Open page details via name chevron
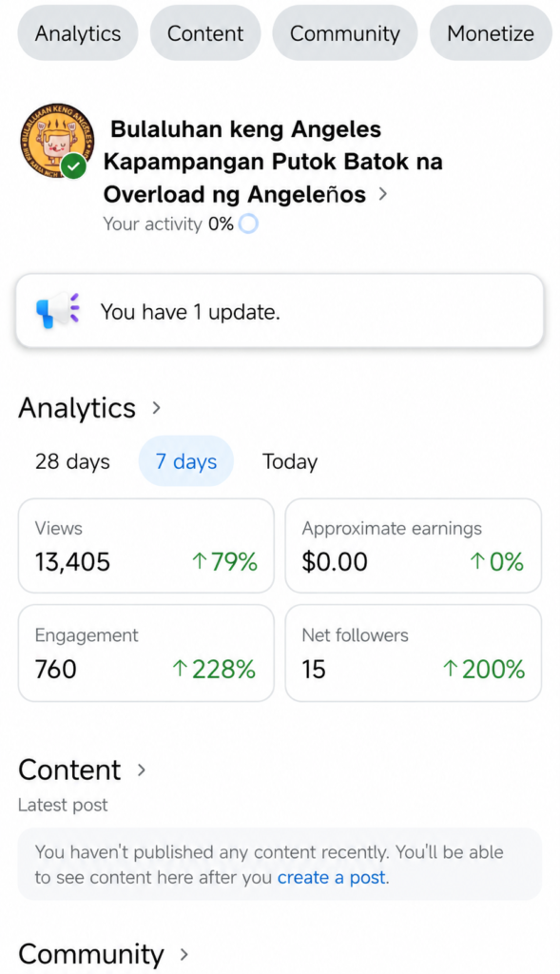This screenshot has width=560, height=974. pyautogui.click(x=382, y=194)
